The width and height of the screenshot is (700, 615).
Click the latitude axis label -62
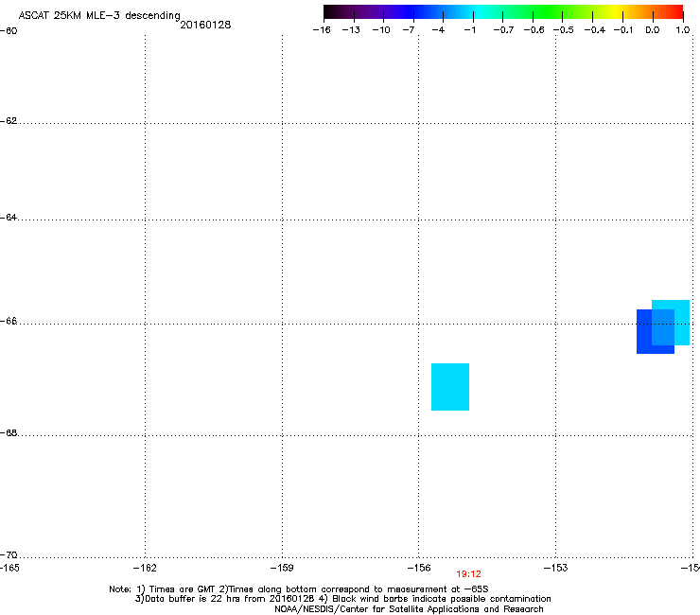pos(9,121)
